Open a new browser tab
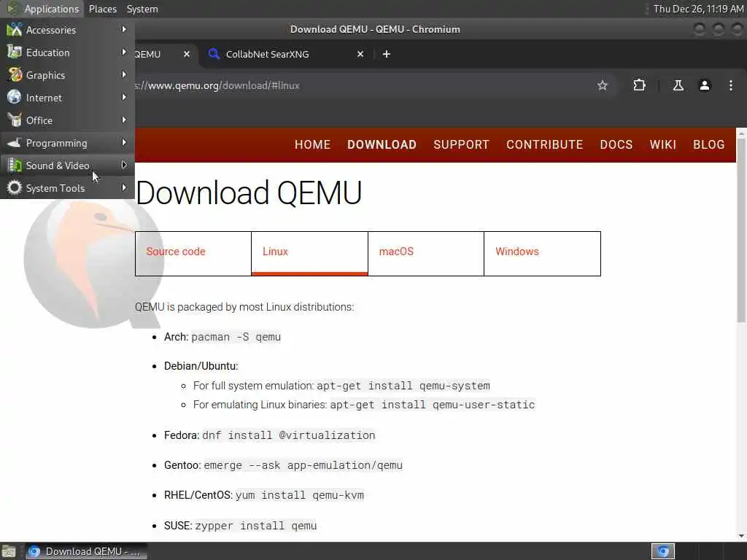 click(387, 54)
